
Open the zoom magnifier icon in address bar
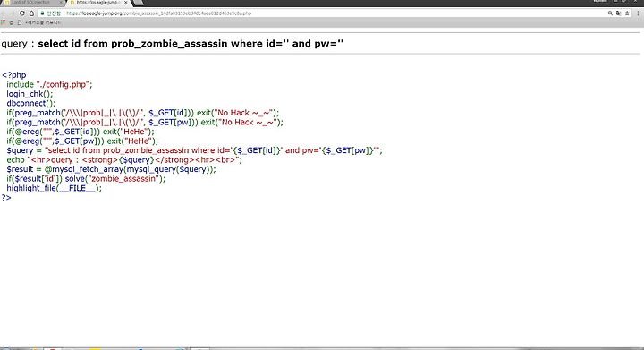(610, 13)
